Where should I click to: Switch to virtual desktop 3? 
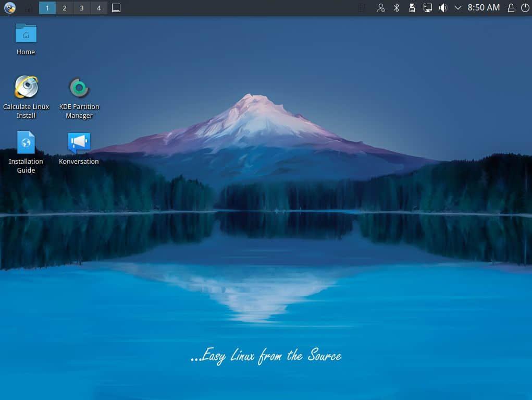(x=81, y=8)
